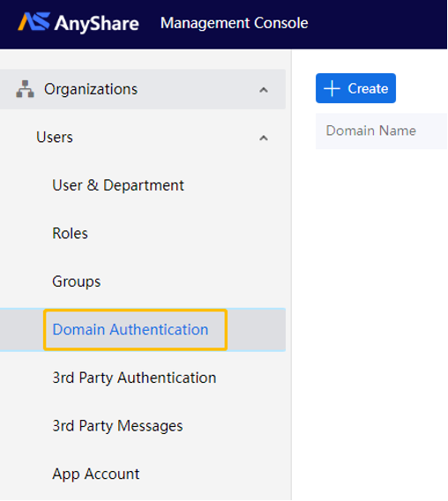
Task: Go to the Roles page
Action: (70, 233)
